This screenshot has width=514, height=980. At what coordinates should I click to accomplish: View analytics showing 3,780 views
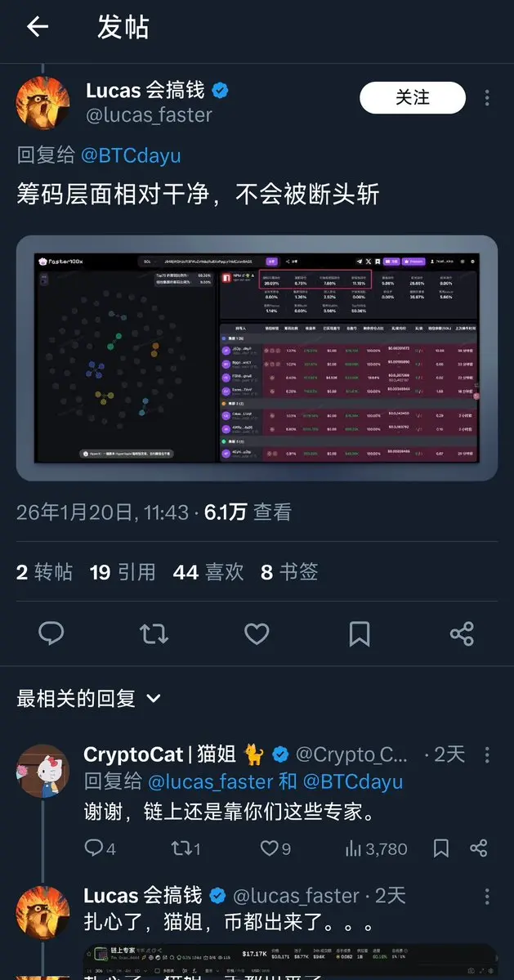point(376,848)
